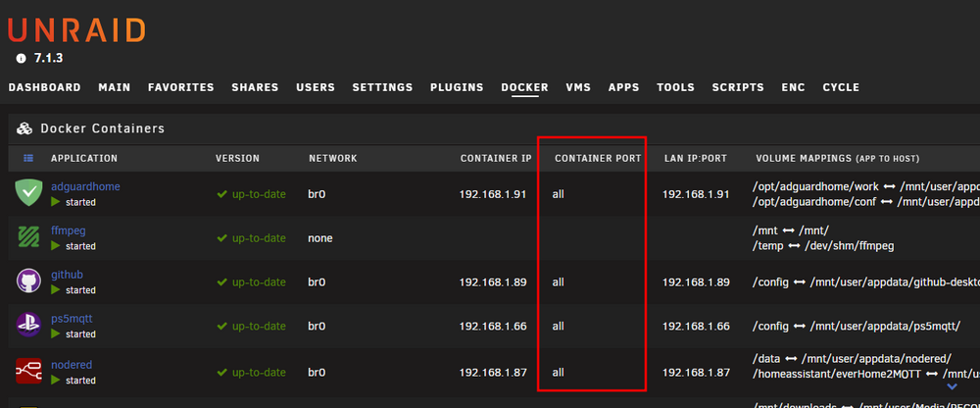The image size is (980, 408).
Task: Click the github octocat container icon
Action: 28,280
